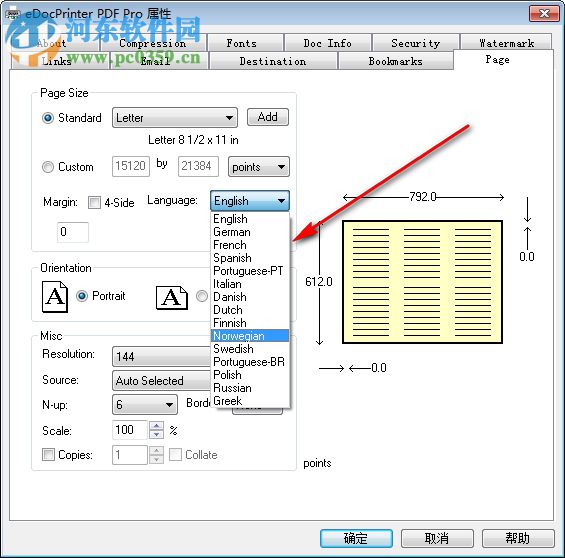Choose Dutch from the language list
565x558 pixels.
[x=250, y=309]
